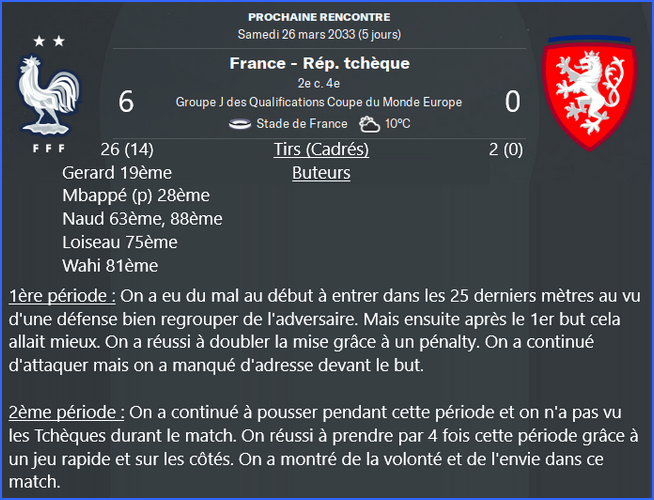This screenshot has width=654, height=500.
Task: Click the 1ère période heading
Action: coord(62,296)
